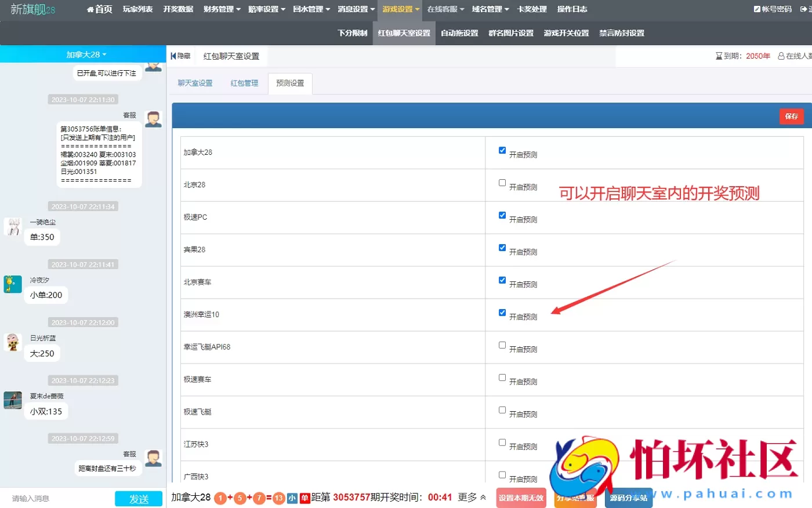Viewport: 812px width, 508px height.
Task: Disable 开启预测 for 加拿大28
Action: point(502,150)
